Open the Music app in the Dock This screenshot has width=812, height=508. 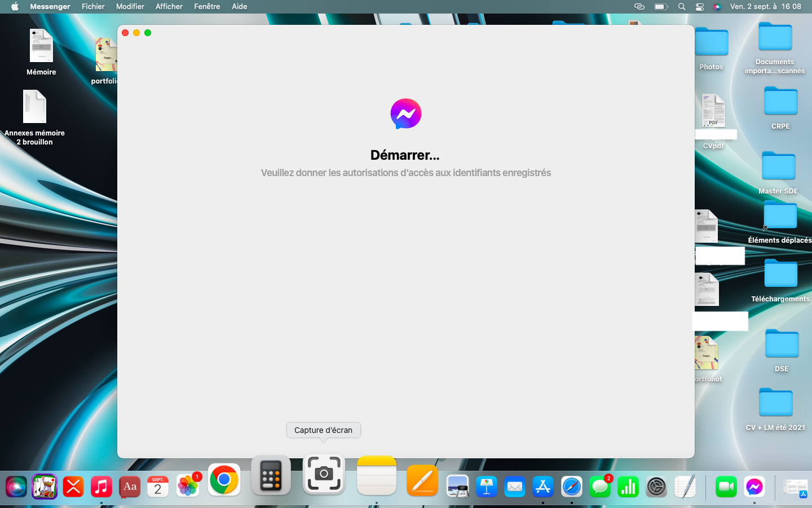101,487
